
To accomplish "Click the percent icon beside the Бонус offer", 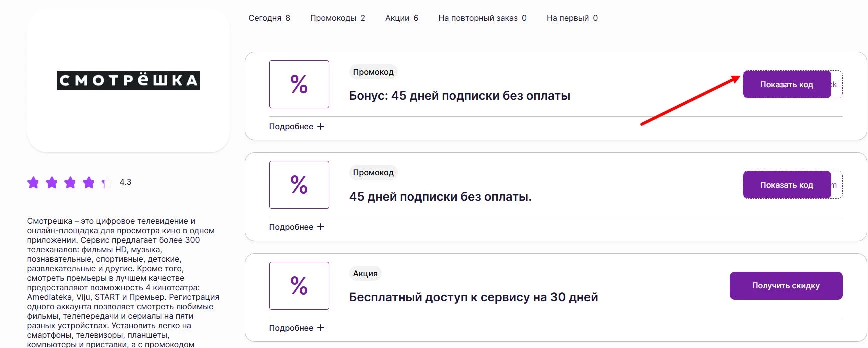I will coord(299,84).
